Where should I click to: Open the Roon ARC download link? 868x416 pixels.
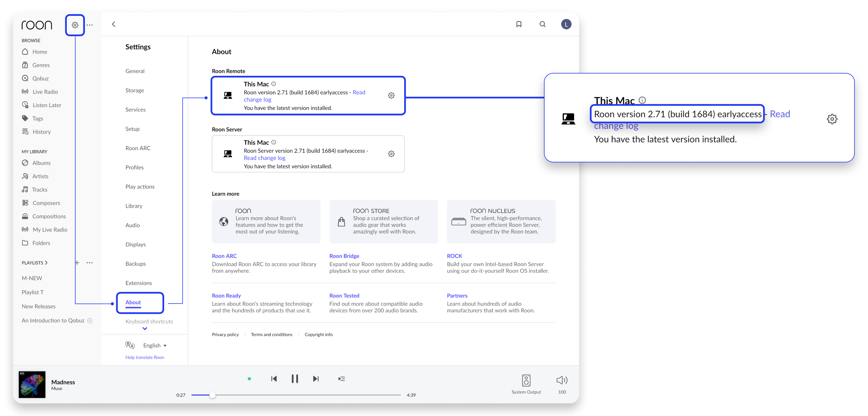pyautogui.click(x=224, y=256)
